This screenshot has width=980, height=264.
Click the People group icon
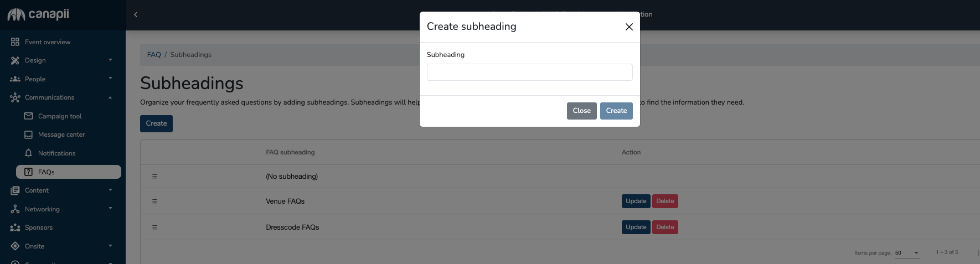tap(15, 79)
